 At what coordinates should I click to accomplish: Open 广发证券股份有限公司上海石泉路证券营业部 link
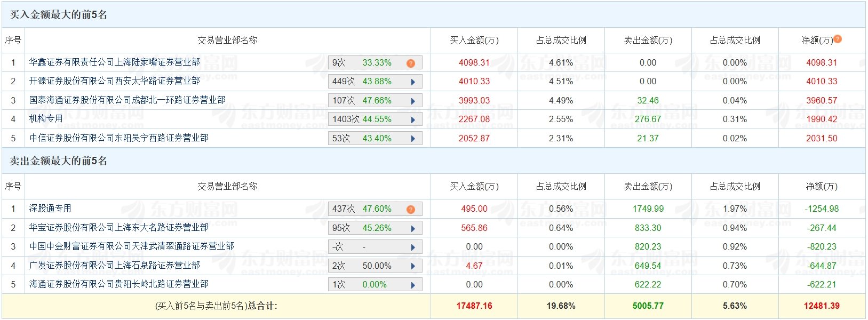pos(115,265)
